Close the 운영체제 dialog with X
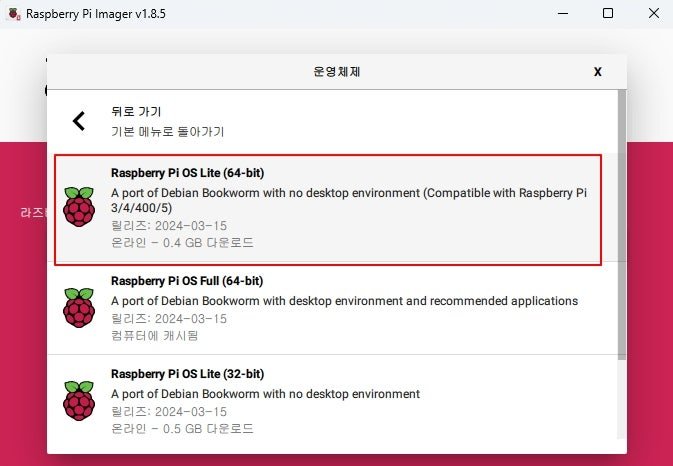 coord(597,72)
